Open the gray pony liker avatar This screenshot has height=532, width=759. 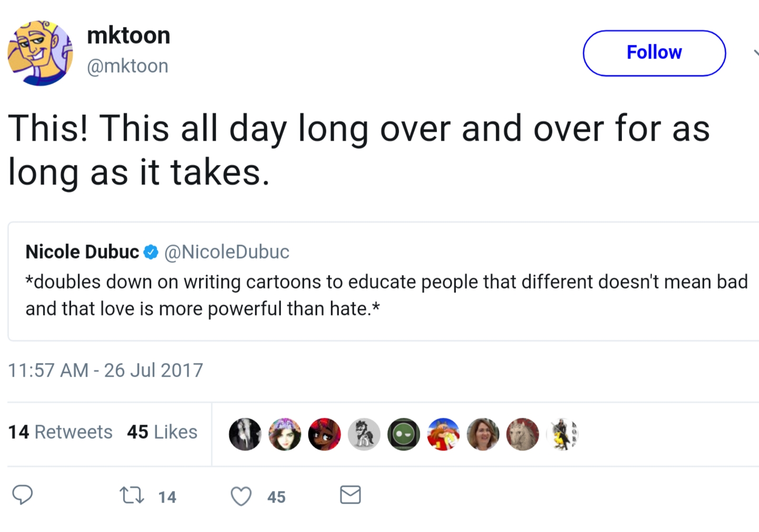tap(364, 435)
